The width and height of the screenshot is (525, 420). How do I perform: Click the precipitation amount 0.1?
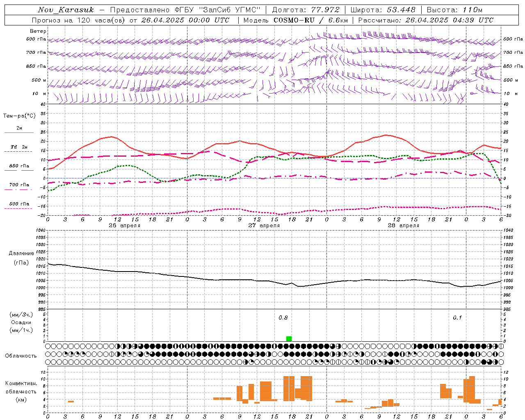(457, 318)
